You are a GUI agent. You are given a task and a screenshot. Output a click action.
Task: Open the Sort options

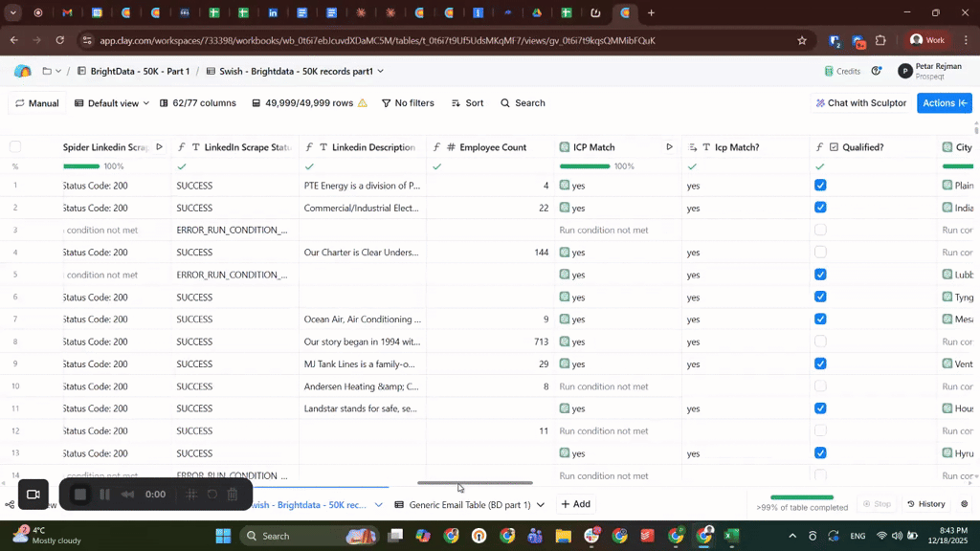tap(467, 103)
